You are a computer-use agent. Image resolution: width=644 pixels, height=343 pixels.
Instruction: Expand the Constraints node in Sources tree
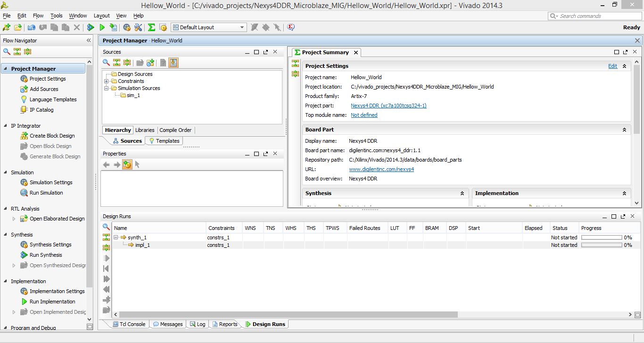pos(107,81)
